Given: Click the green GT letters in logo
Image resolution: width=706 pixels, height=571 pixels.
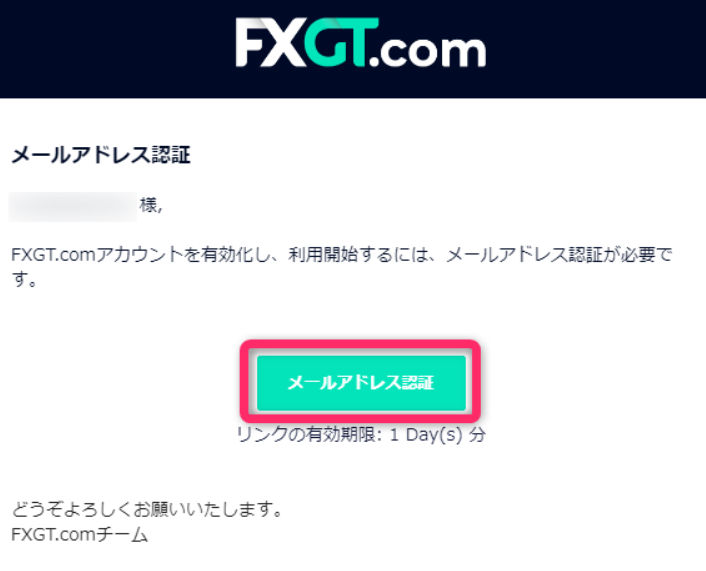Looking at the screenshot, I should pyautogui.click(x=341, y=43).
